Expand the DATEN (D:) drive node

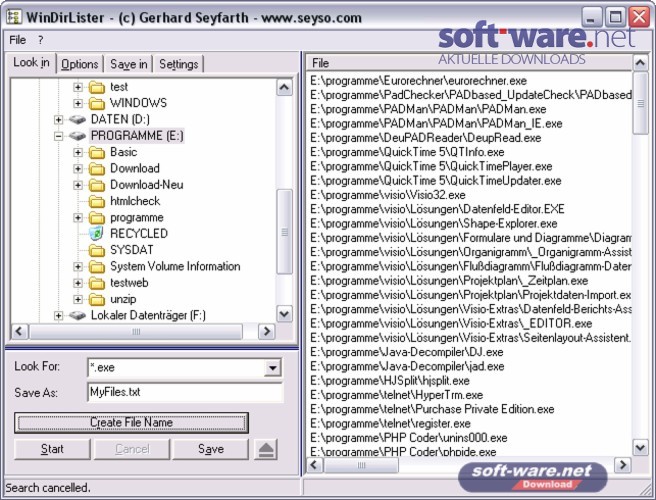coord(59,120)
